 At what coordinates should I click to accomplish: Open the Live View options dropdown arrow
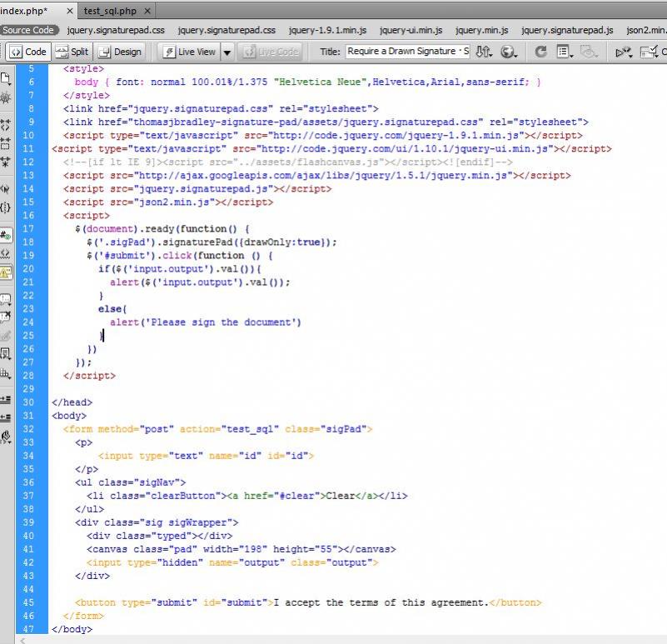coord(227,52)
